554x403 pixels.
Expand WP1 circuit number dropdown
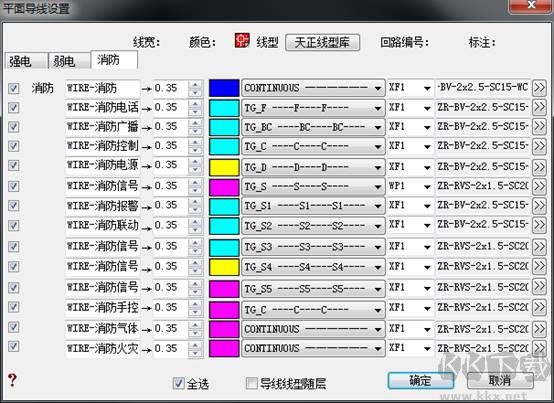pos(411,186)
